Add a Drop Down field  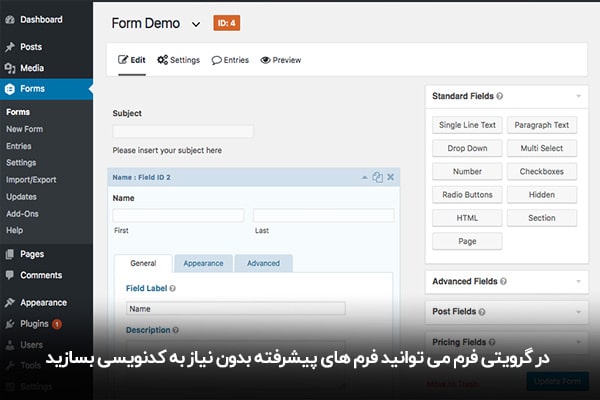click(467, 149)
